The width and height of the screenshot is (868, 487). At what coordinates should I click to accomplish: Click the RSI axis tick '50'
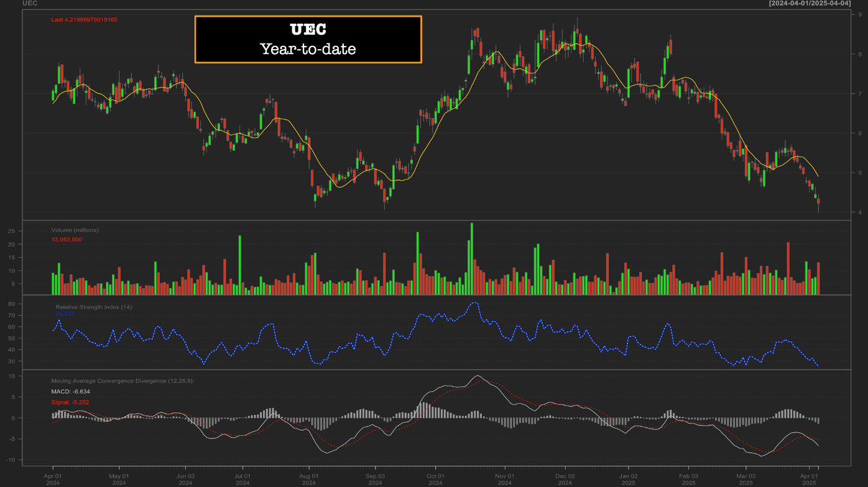(x=11, y=339)
